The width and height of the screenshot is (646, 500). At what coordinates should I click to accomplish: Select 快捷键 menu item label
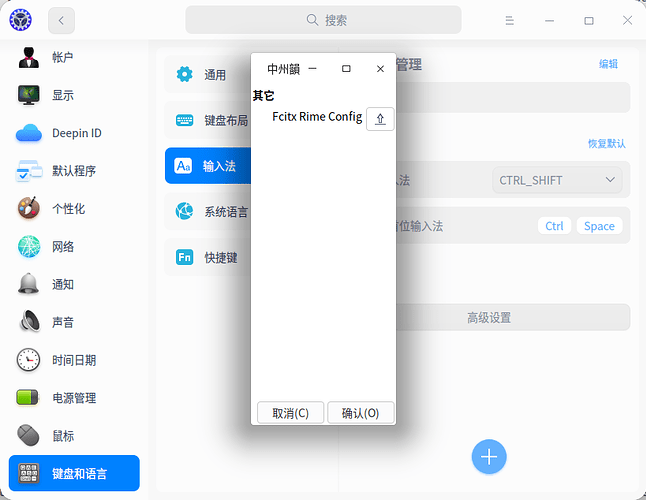click(221, 257)
